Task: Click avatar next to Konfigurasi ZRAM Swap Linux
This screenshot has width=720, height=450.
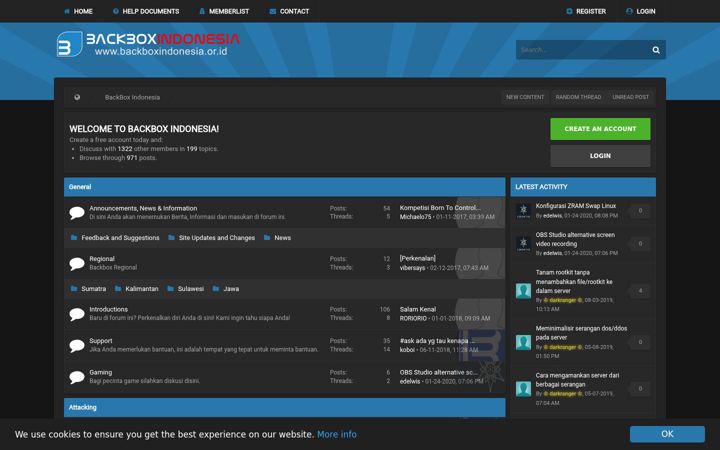Action: pyautogui.click(x=523, y=211)
